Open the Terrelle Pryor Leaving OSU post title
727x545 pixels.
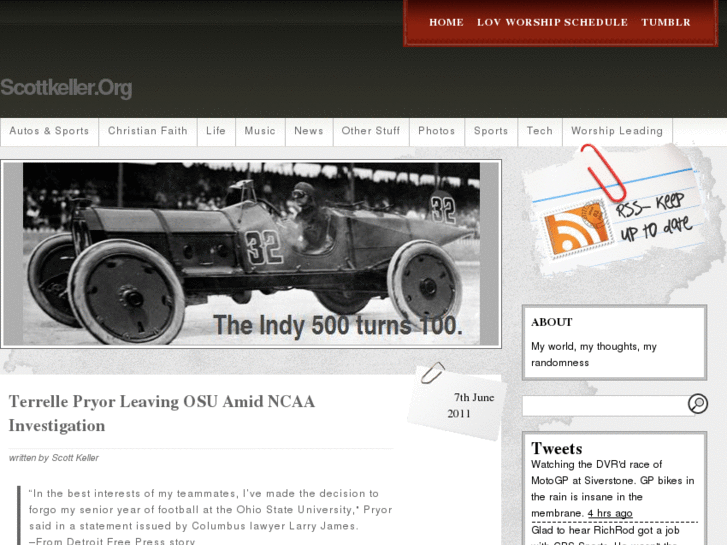point(162,413)
